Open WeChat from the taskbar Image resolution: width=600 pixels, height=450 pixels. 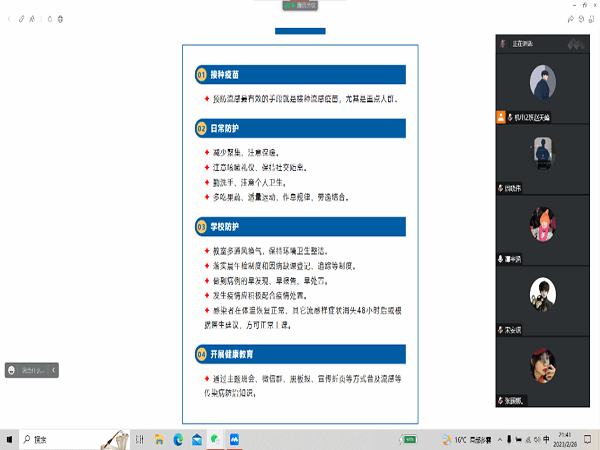click(x=215, y=439)
